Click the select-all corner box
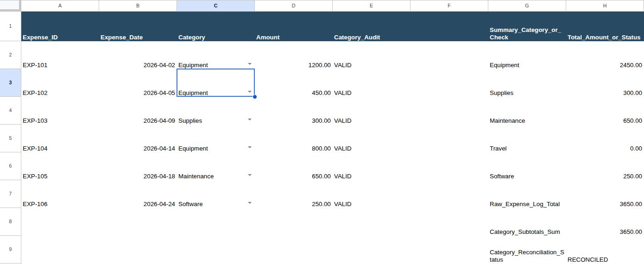644x264 pixels. pos(10,6)
